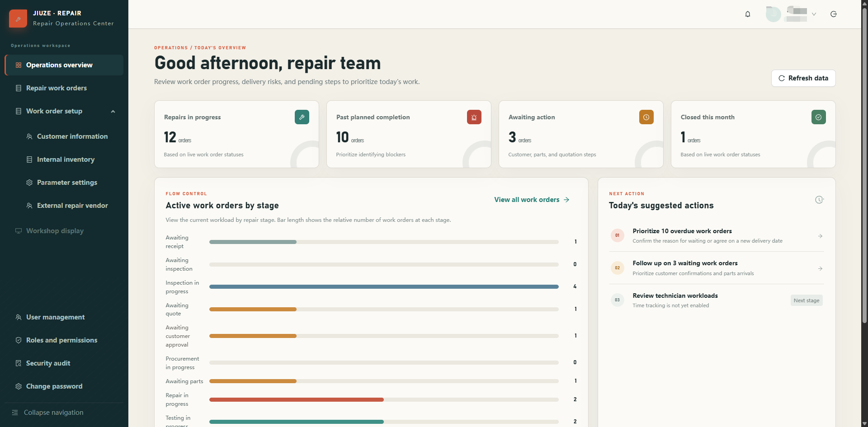The height and width of the screenshot is (427, 868).
Task: Click the Workshop display monitor icon
Action: [x=19, y=231]
